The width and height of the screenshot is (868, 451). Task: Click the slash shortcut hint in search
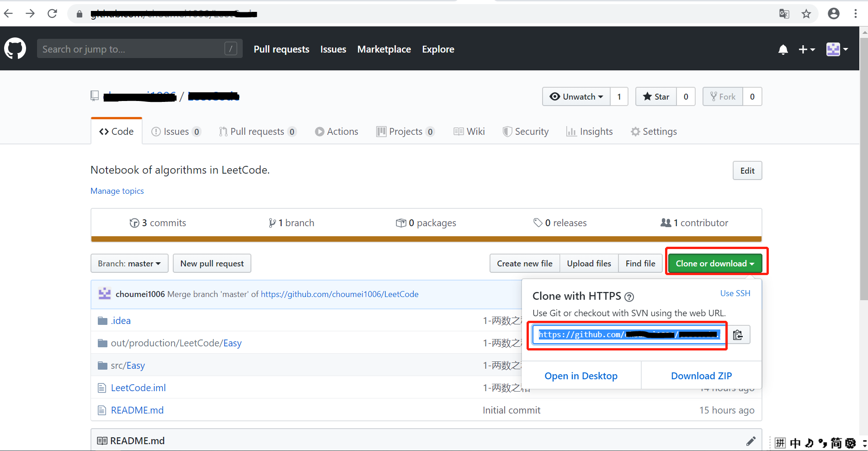click(x=231, y=48)
